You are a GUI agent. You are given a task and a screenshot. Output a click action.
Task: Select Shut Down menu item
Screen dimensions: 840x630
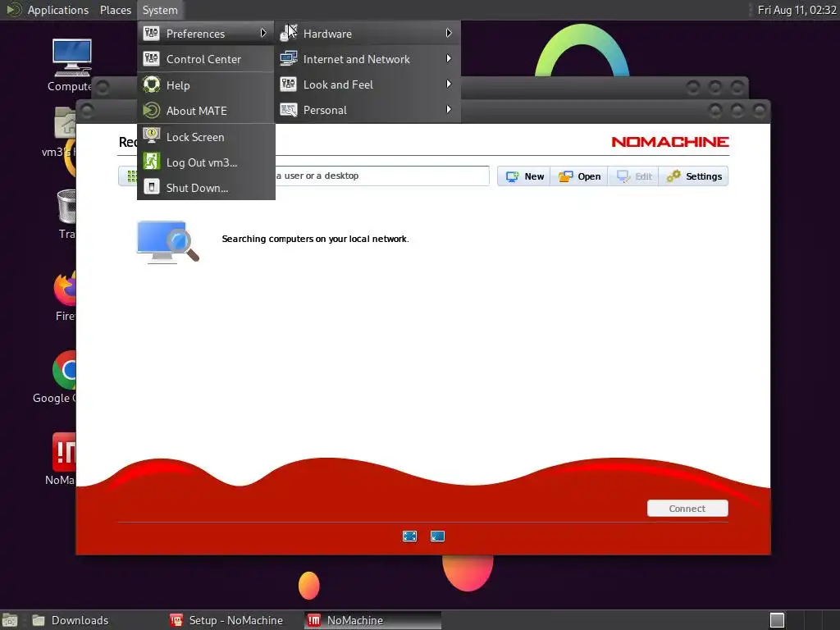point(206,188)
